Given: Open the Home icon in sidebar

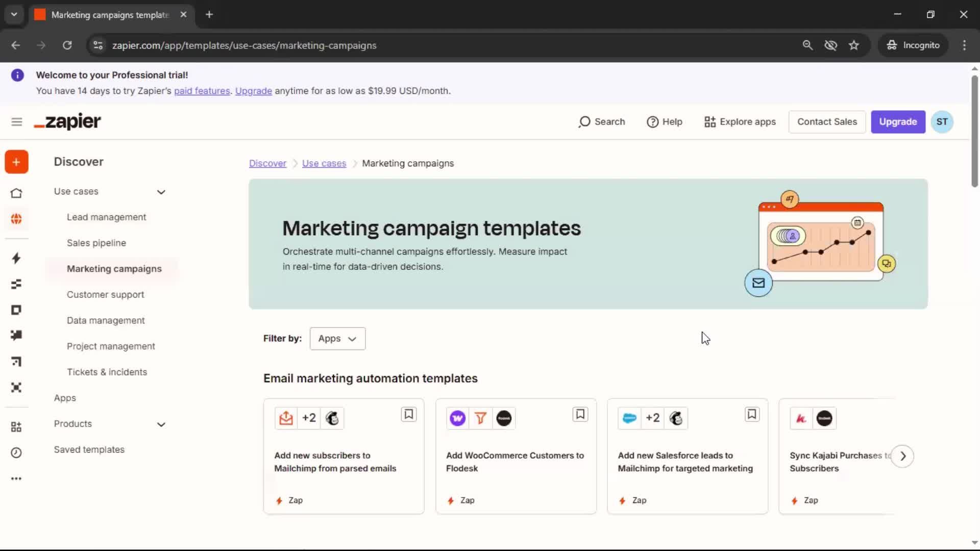Looking at the screenshot, I should click(x=16, y=193).
